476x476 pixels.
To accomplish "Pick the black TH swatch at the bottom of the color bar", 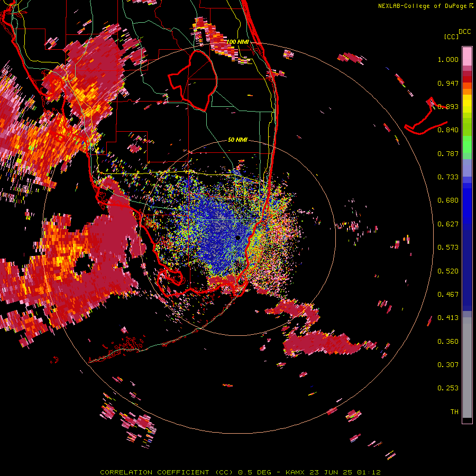I will [467, 420].
